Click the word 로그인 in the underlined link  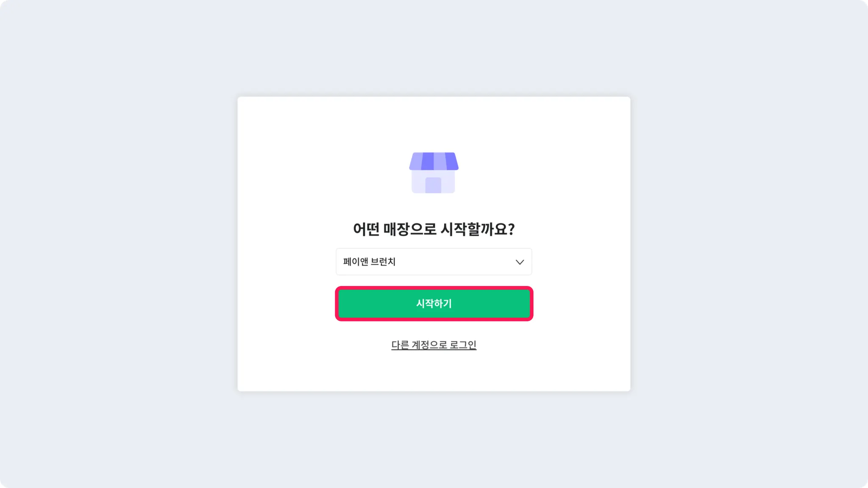(463, 345)
